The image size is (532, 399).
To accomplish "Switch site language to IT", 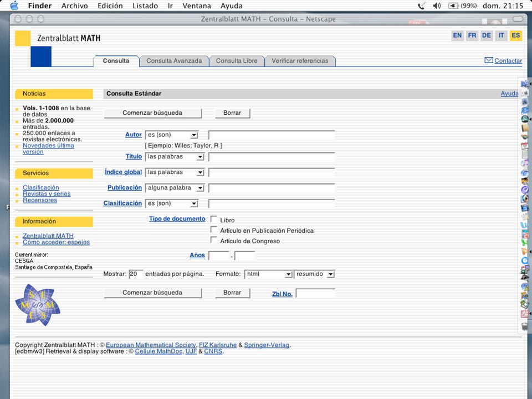I will pyautogui.click(x=501, y=35).
